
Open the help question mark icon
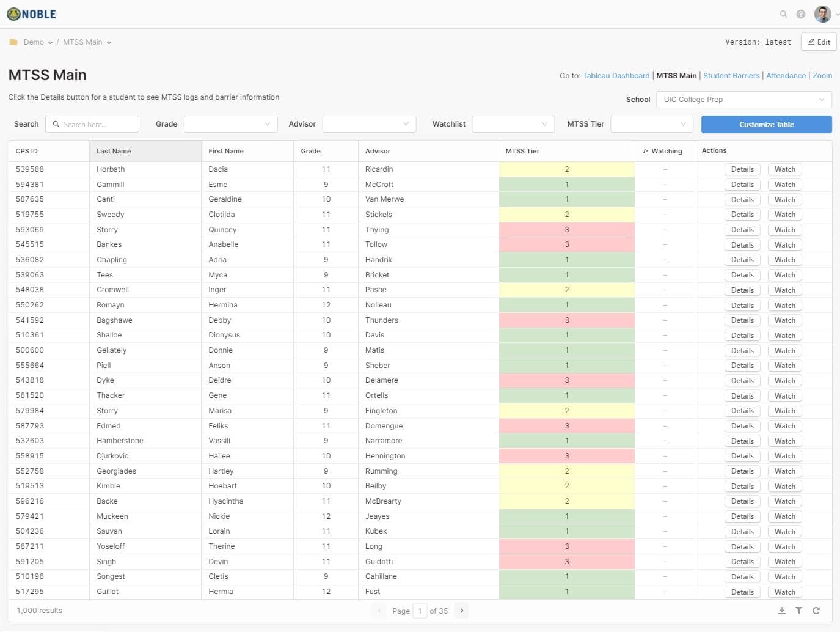tap(800, 14)
